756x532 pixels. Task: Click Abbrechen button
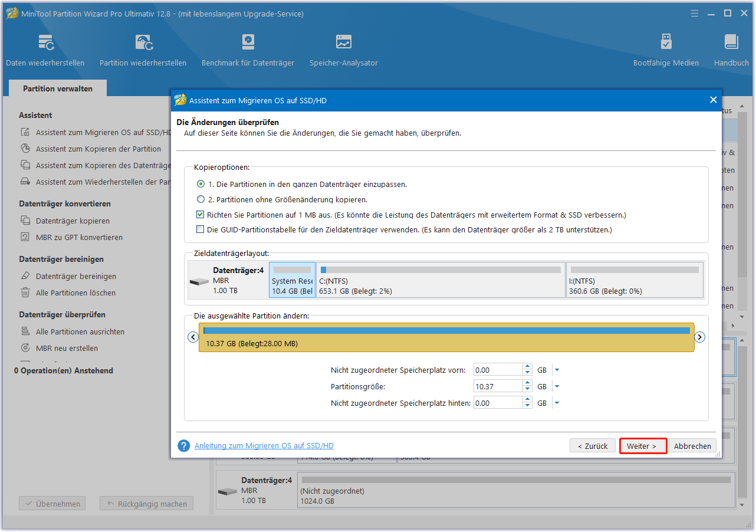coord(693,446)
